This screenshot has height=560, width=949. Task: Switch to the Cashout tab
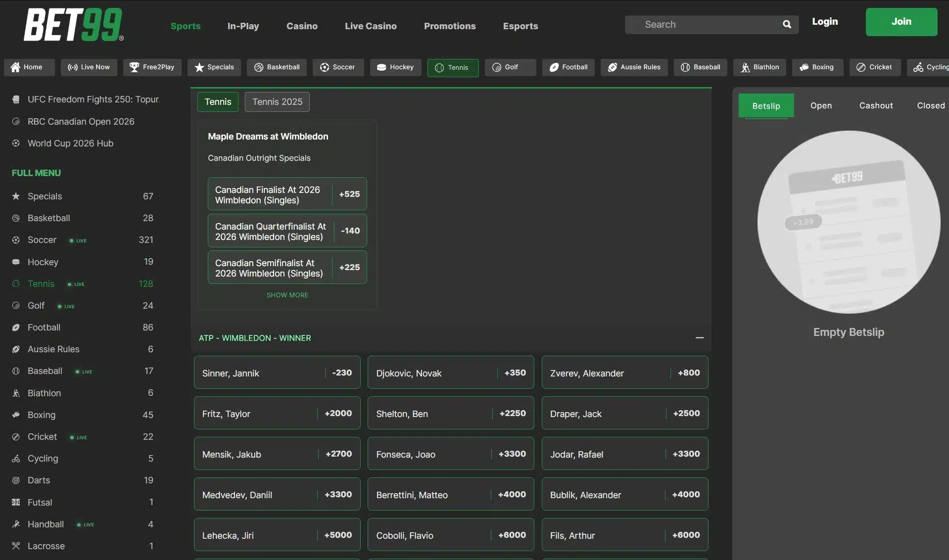(876, 105)
